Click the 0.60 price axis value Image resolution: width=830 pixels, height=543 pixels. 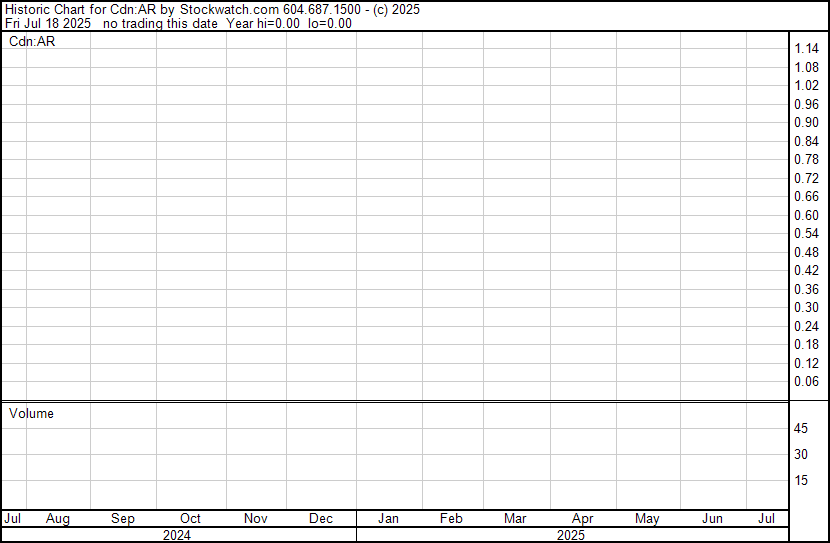pos(806,215)
